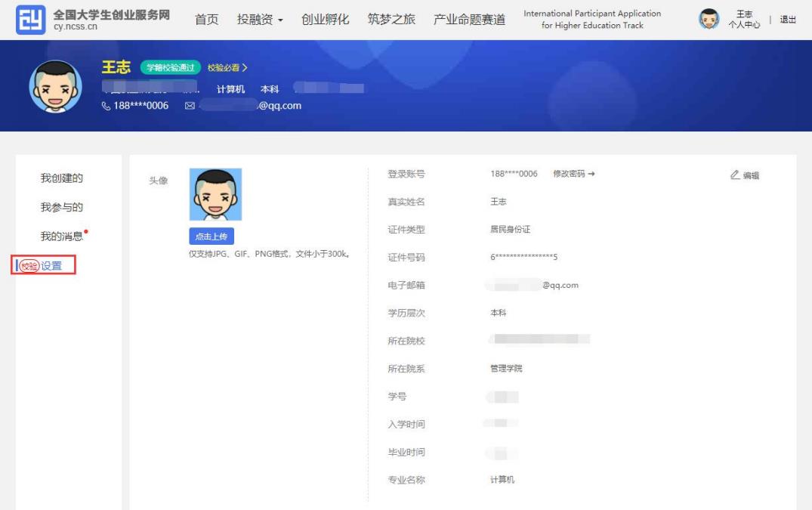Click the profile photo thumbnail under 头像

(215, 194)
